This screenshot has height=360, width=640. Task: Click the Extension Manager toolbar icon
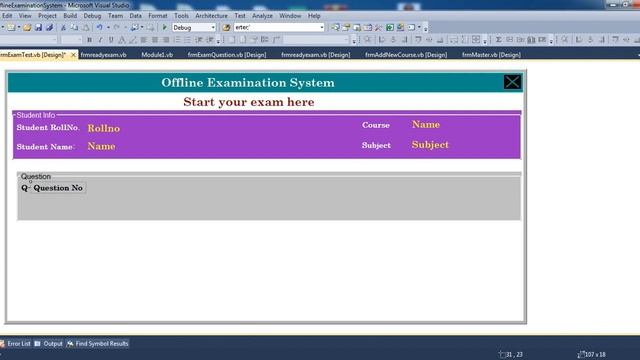point(400,27)
